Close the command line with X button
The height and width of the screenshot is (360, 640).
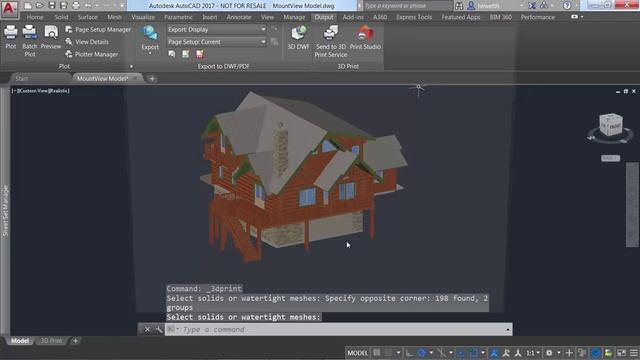pyautogui.click(x=147, y=329)
